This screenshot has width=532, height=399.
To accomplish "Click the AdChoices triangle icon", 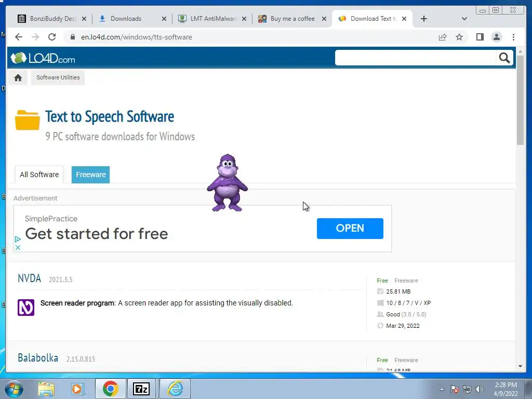I will (18, 239).
